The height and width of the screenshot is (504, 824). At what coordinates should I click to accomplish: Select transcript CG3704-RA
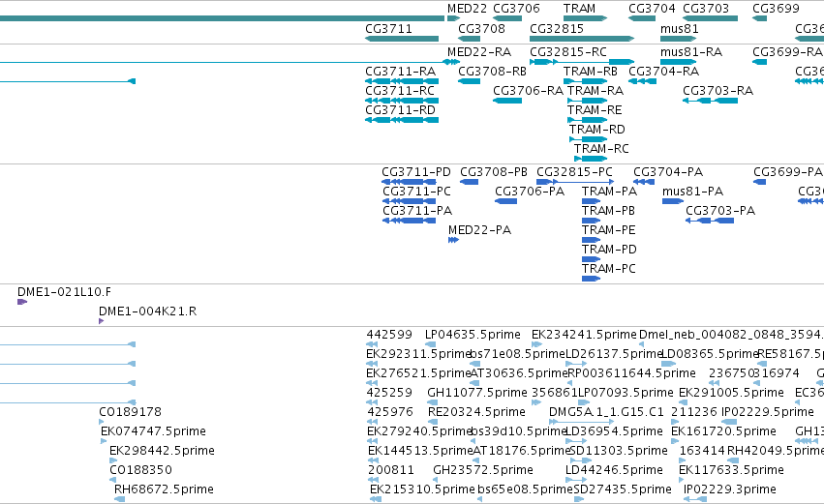[x=663, y=72]
